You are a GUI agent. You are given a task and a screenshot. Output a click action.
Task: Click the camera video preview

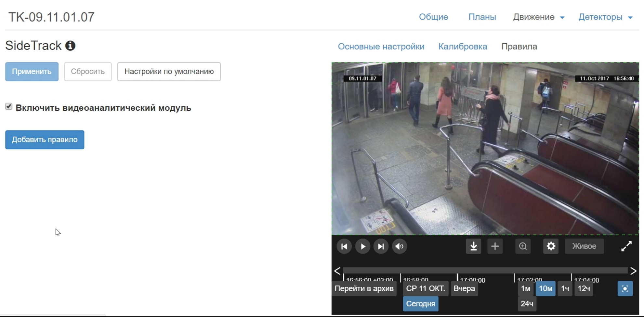coord(485,148)
